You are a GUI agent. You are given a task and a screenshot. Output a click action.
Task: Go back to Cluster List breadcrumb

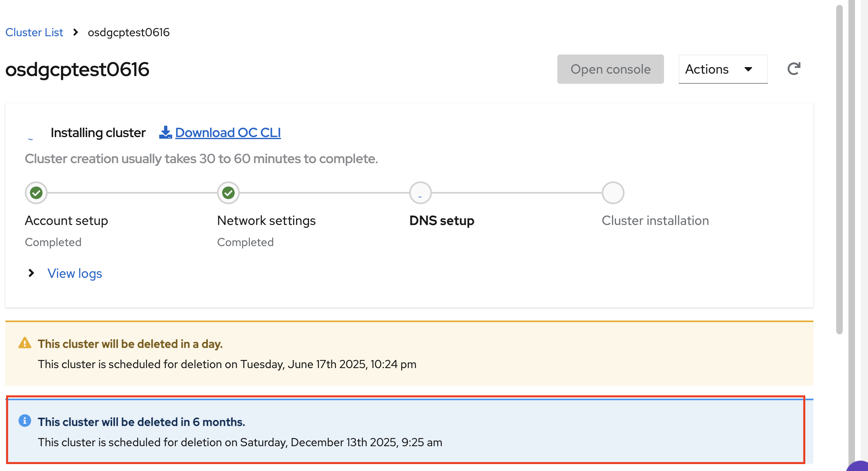click(x=34, y=33)
